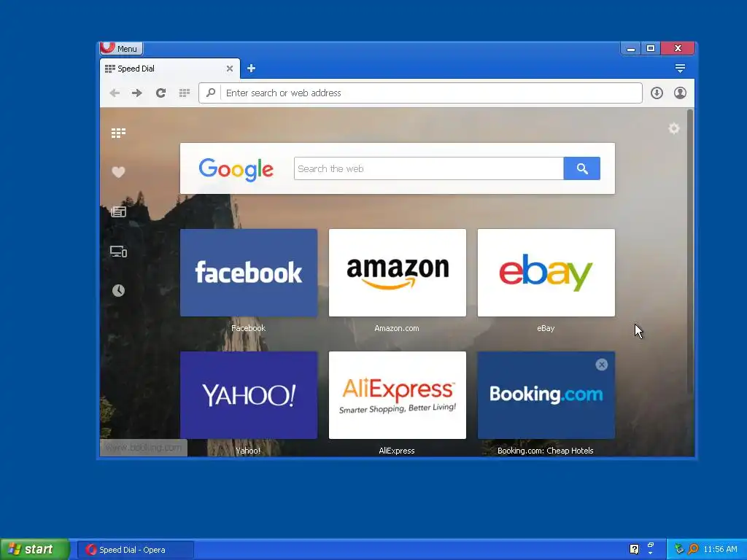
Task: Select Speed Dial grid in sidebar
Action: (118, 133)
